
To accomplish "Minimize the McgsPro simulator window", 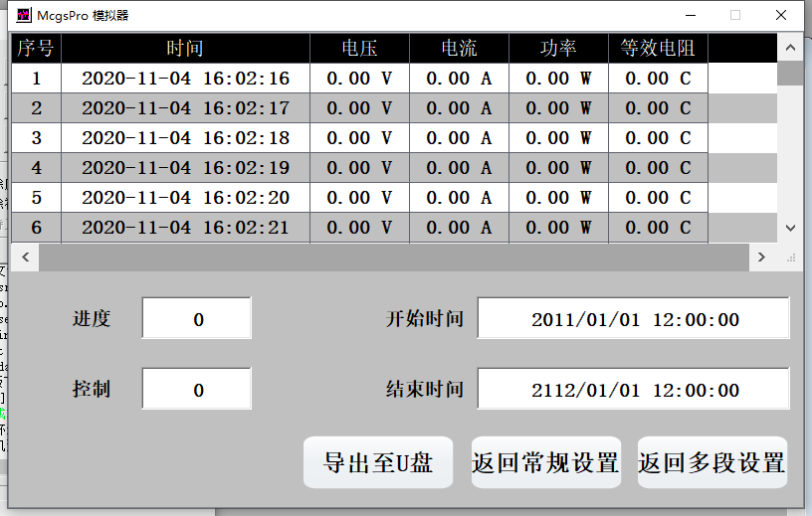I will [690, 15].
